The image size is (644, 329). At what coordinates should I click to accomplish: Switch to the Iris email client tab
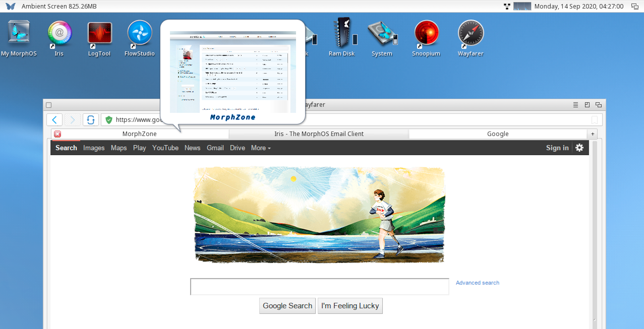319,134
